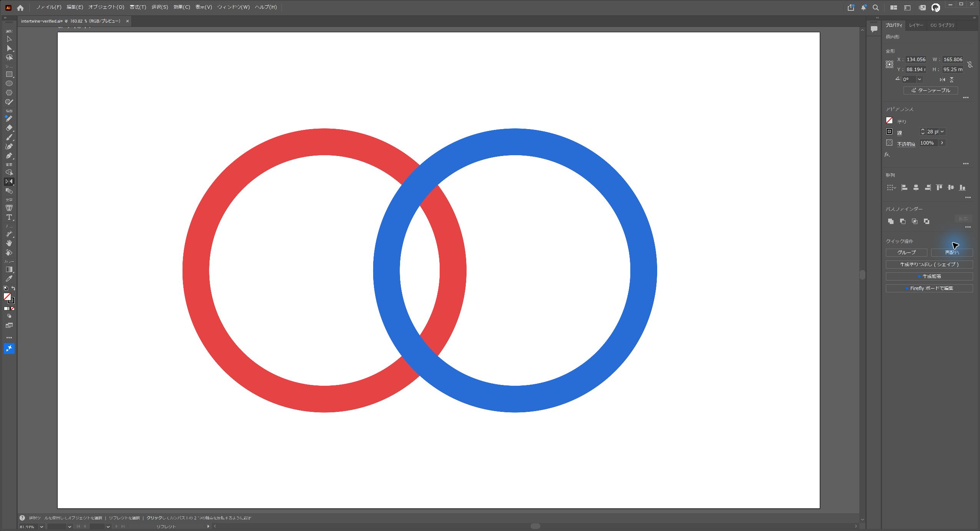Click the 生成拡張 button
Viewport: 980px width, 531px height.
929,276
